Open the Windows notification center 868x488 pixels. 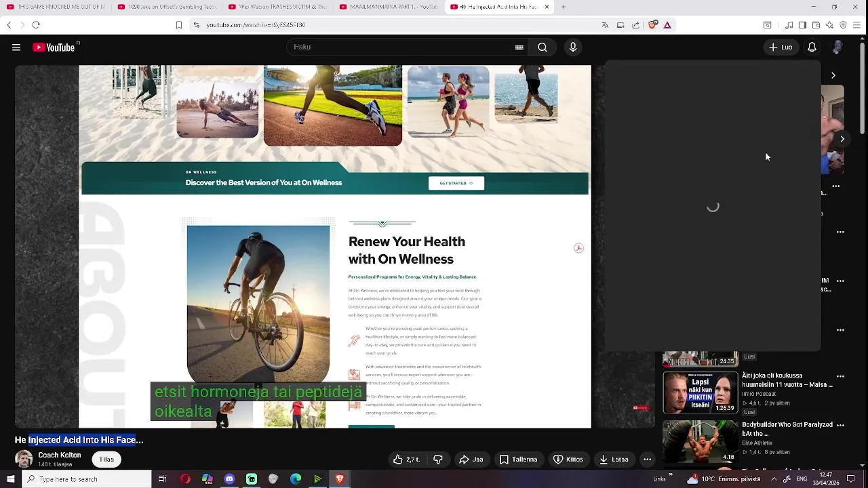point(851,479)
